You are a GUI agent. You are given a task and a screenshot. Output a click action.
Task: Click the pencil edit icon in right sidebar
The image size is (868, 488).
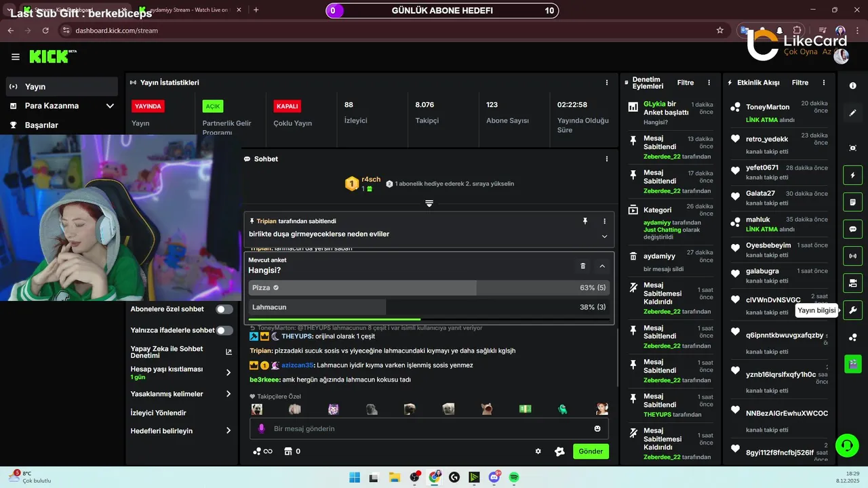pos(852,113)
